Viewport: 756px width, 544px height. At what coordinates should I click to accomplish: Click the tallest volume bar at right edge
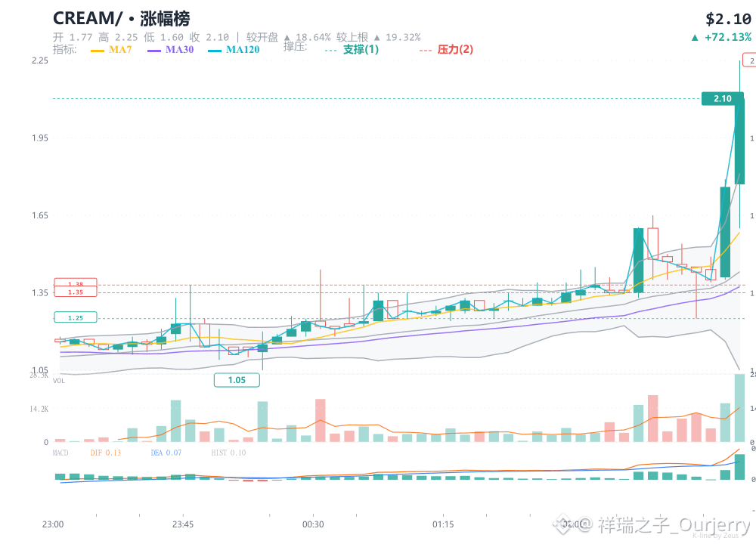pyautogui.click(x=739, y=408)
